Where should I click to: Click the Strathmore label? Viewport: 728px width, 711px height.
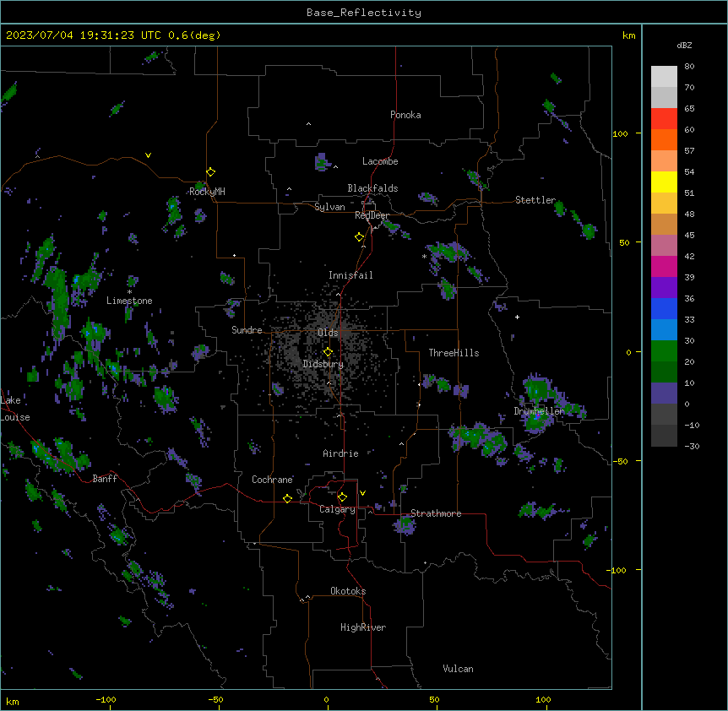click(436, 513)
